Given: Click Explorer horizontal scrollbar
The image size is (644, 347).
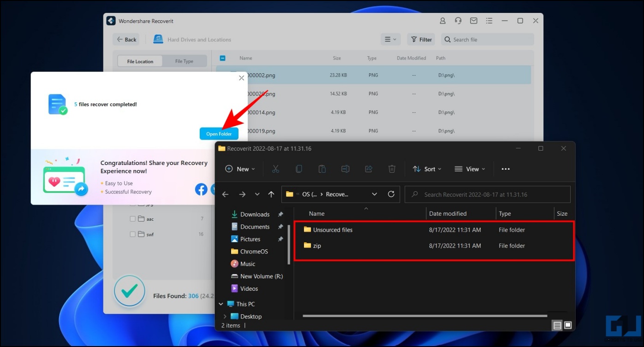Looking at the screenshot, I should [425, 316].
